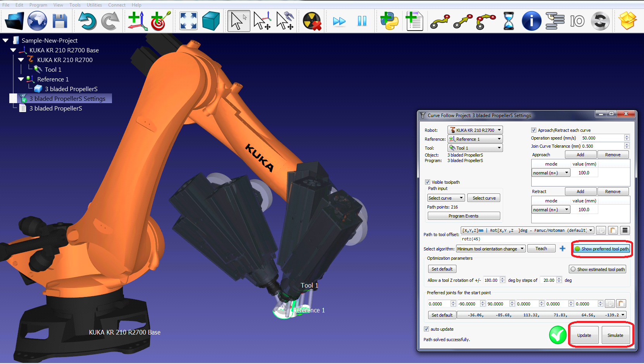This screenshot has height=364, width=644.
Task: Run the collision check tool
Action: pos(311,21)
